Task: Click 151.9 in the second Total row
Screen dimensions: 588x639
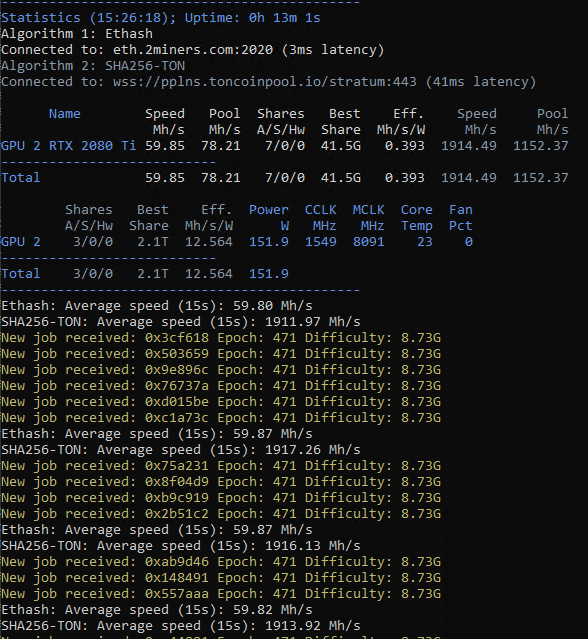Action: pos(269,274)
